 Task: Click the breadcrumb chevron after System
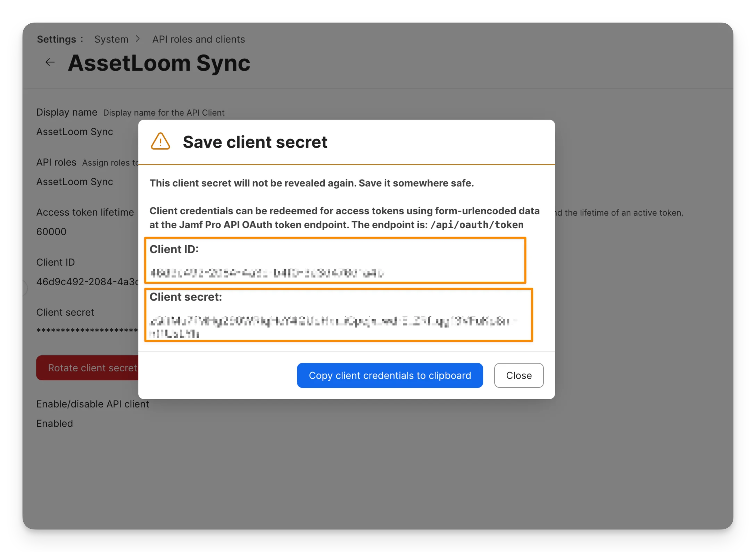[138, 39]
